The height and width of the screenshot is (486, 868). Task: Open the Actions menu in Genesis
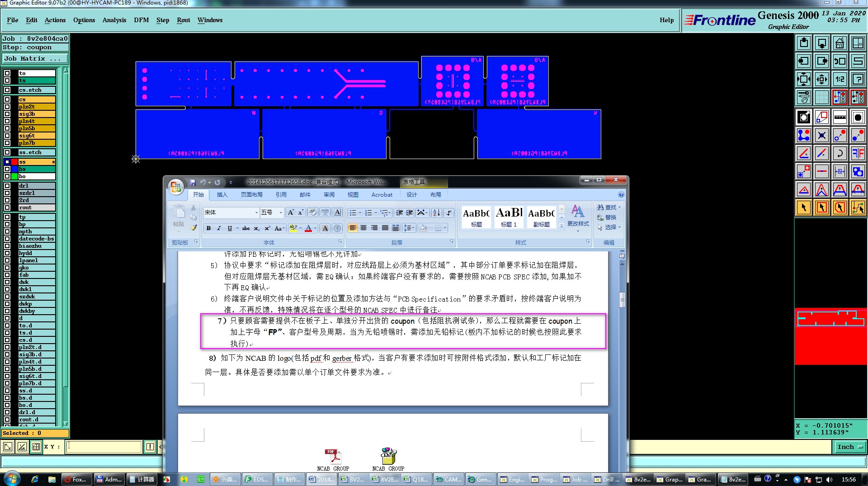pos(55,20)
